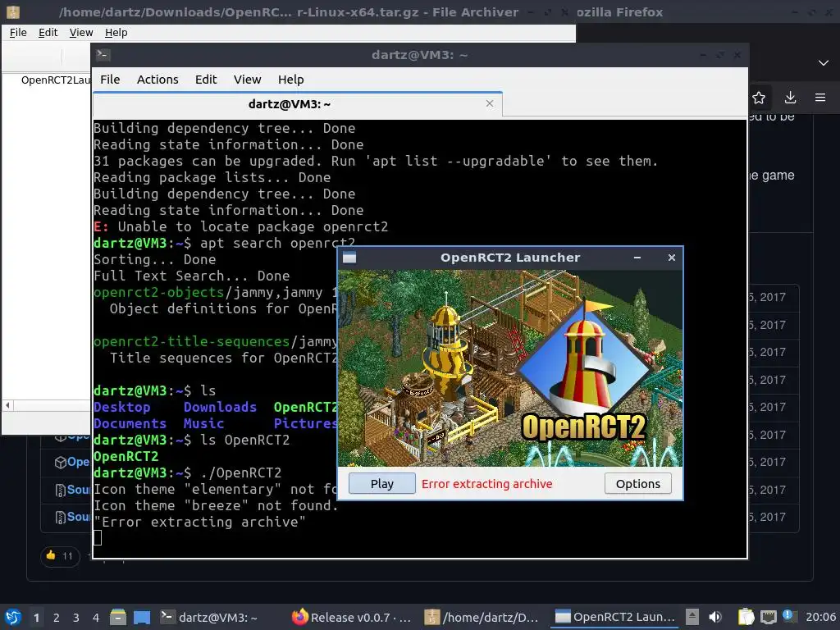Click the 'Error extracting archive' status text
This screenshot has height=630, width=840.
tap(487, 484)
